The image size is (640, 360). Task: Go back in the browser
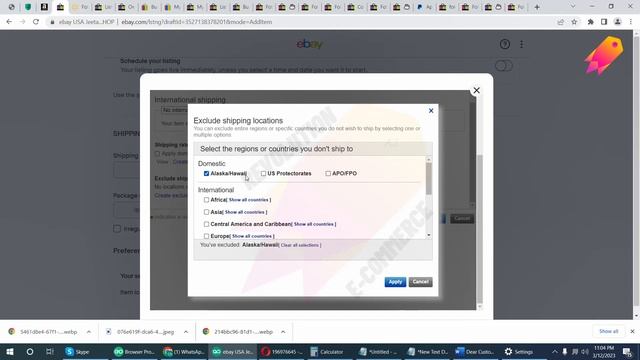9,22
